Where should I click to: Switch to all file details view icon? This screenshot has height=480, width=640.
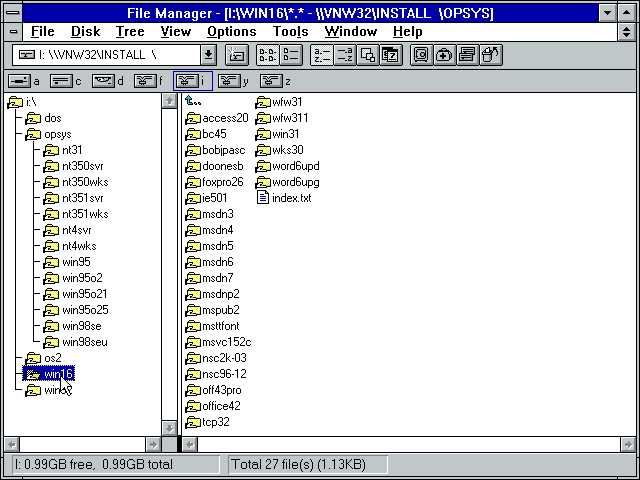(291, 55)
